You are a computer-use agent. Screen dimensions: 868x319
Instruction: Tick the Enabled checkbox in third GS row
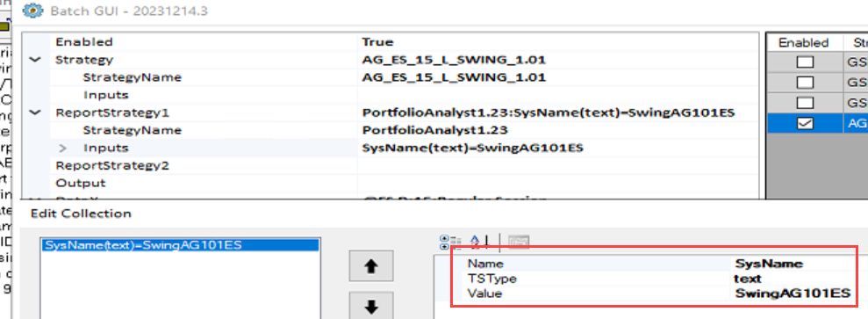pos(804,104)
